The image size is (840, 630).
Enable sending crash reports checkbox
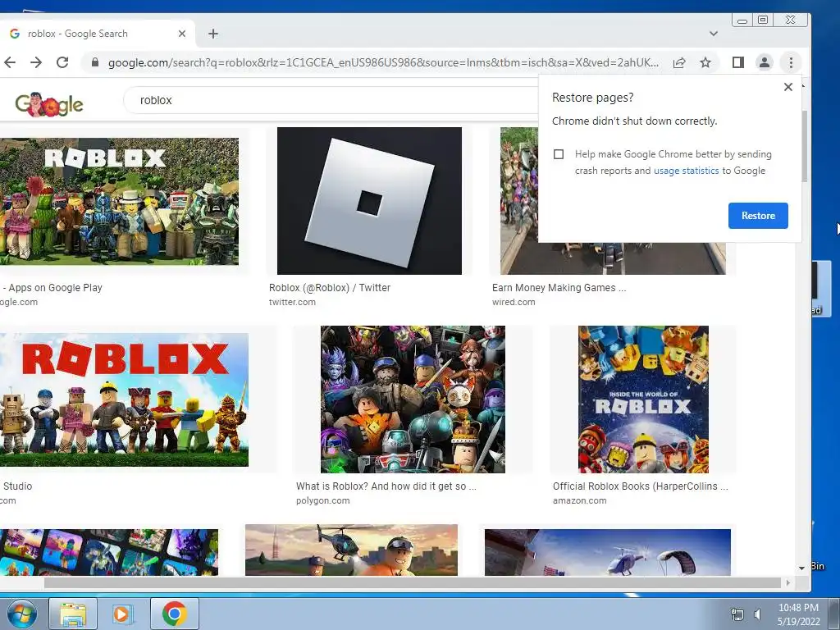(559, 154)
